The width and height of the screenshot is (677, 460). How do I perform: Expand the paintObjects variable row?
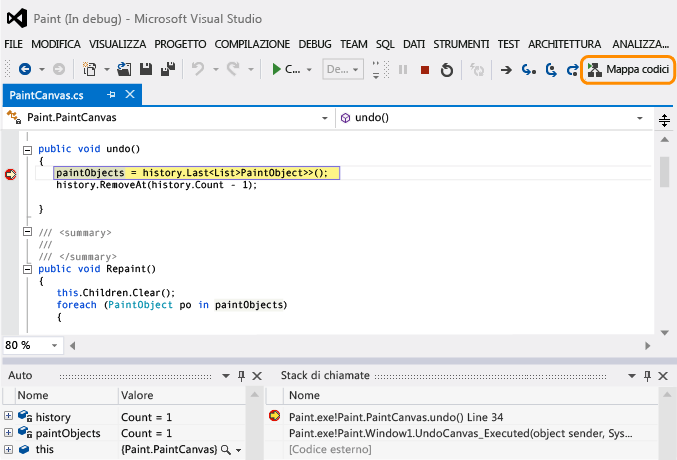point(8,432)
